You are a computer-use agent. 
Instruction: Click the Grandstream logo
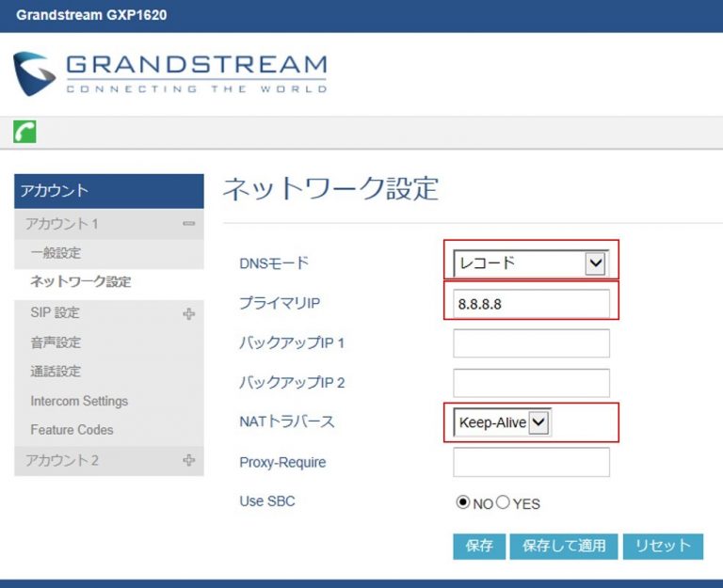170,73
